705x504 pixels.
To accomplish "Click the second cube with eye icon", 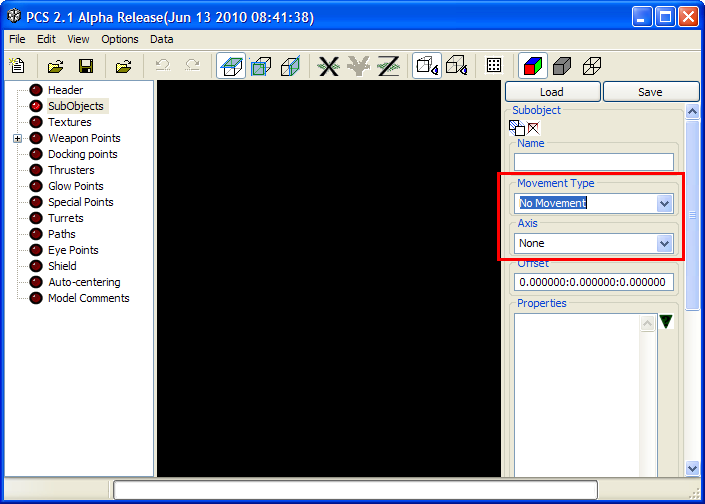I will (x=456, y=66).
